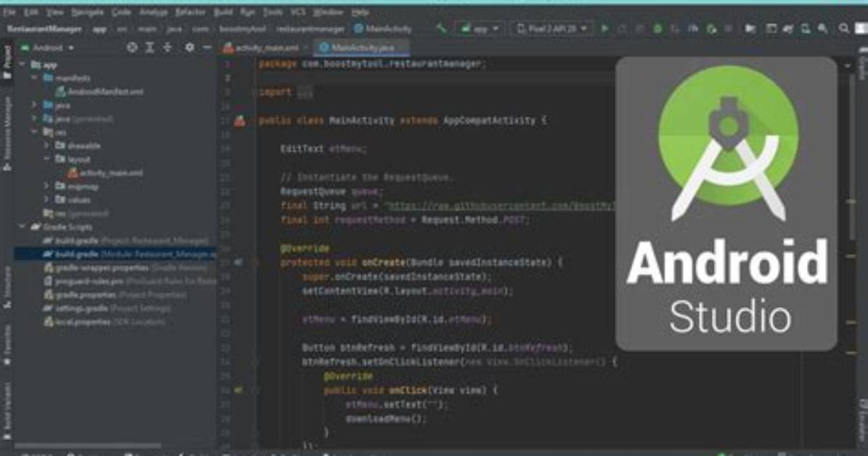Open the Window menu
This screenshot has height=456, width=868.
[328, 12]
